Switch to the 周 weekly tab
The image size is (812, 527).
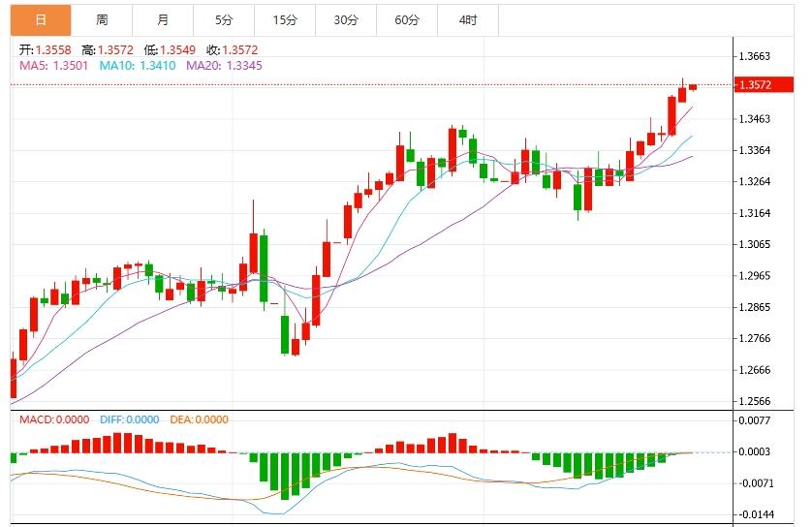102,19
